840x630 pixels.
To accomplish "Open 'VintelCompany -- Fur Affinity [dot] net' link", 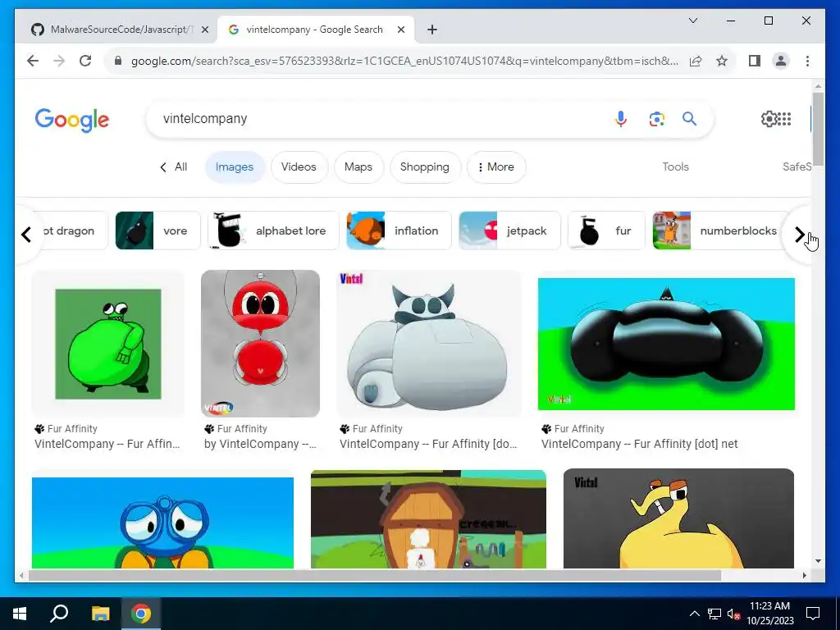I will pyautogui.click(x=639, y=444).
